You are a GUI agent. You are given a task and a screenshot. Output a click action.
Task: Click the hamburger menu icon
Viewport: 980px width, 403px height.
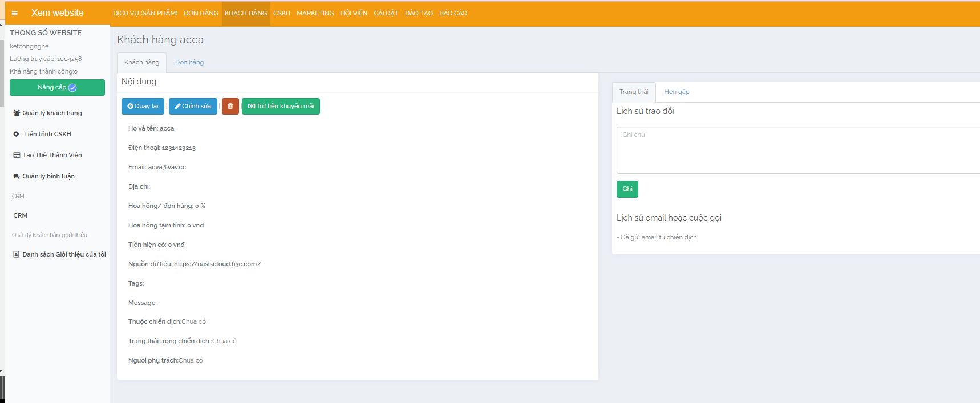click(15, 13)
